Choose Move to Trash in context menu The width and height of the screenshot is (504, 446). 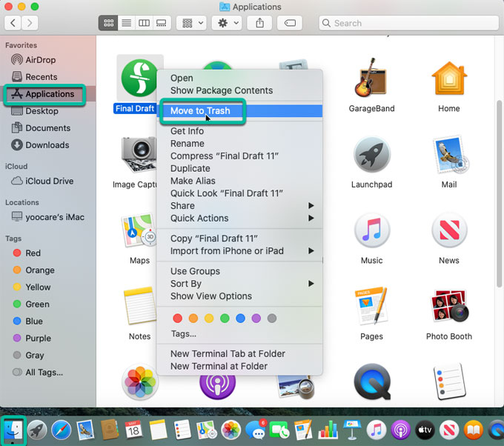[x=239, y=111]
